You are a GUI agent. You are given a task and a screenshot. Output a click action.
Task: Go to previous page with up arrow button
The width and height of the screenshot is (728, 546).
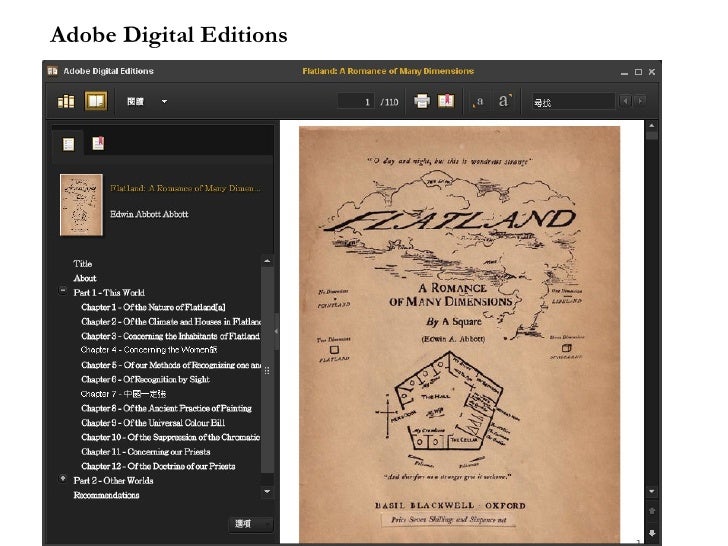point(652,511)
